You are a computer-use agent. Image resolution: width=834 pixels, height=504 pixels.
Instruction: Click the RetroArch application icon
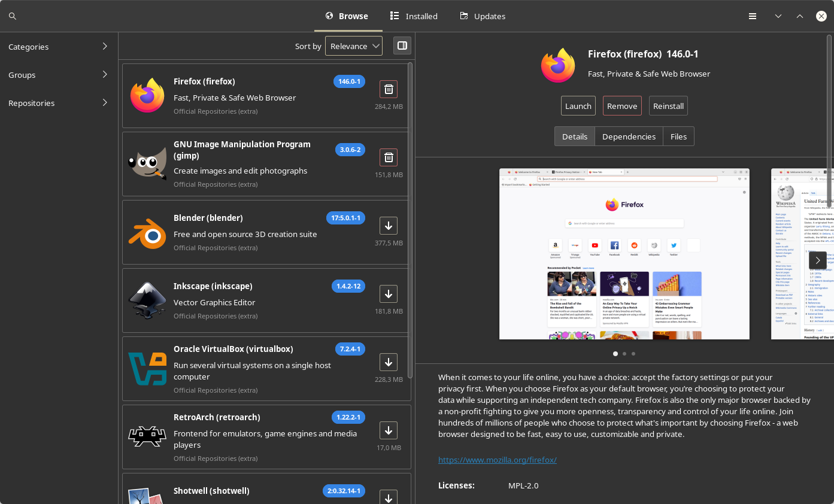[x=147, y=437]
